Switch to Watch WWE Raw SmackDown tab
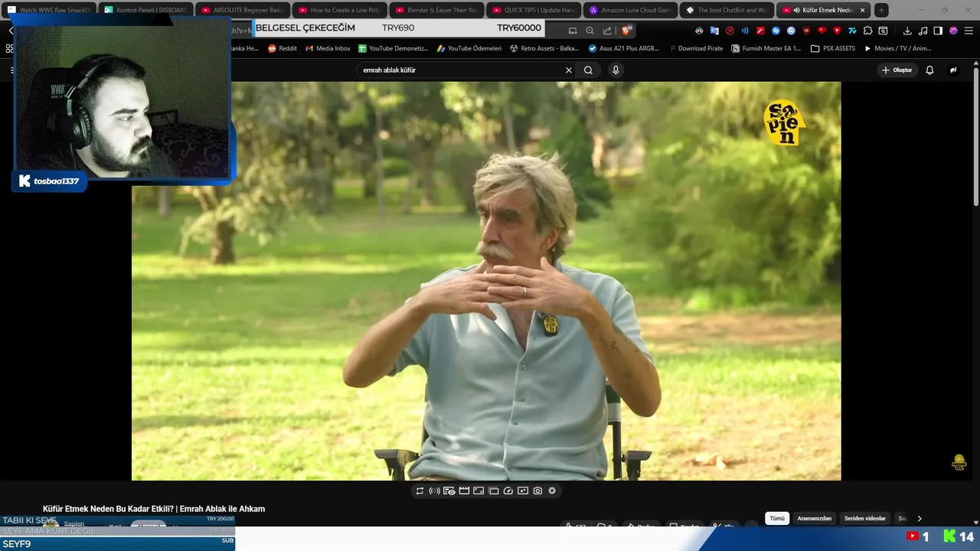Image resolution: width=980 pixels, height=551 pixels. pos(49,10)
